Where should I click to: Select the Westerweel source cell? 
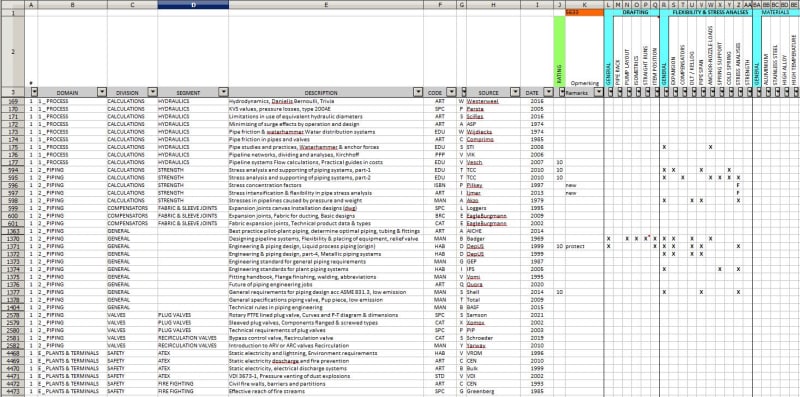coord(493,101)
